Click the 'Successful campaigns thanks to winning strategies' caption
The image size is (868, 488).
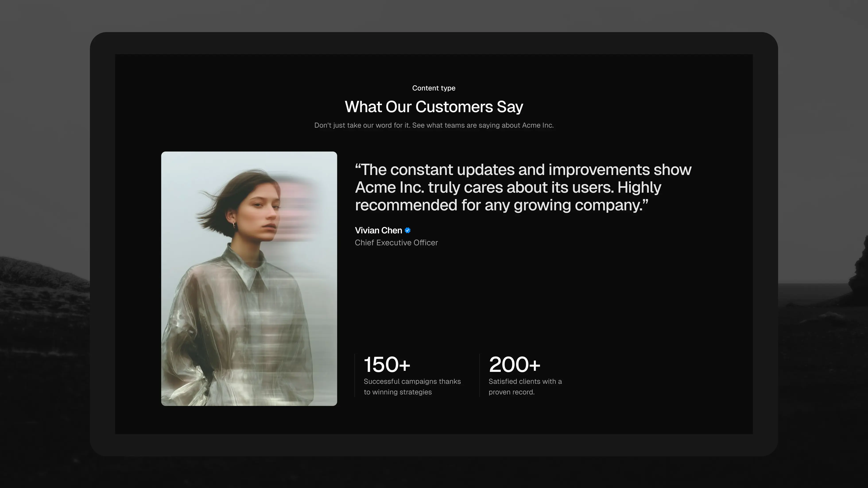tap(412, 387)
